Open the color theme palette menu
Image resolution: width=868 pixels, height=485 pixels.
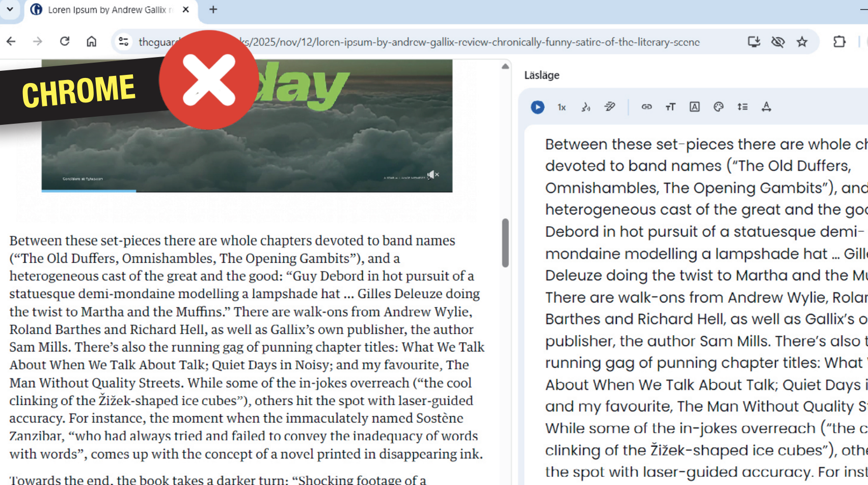click(x=718, y=107)
